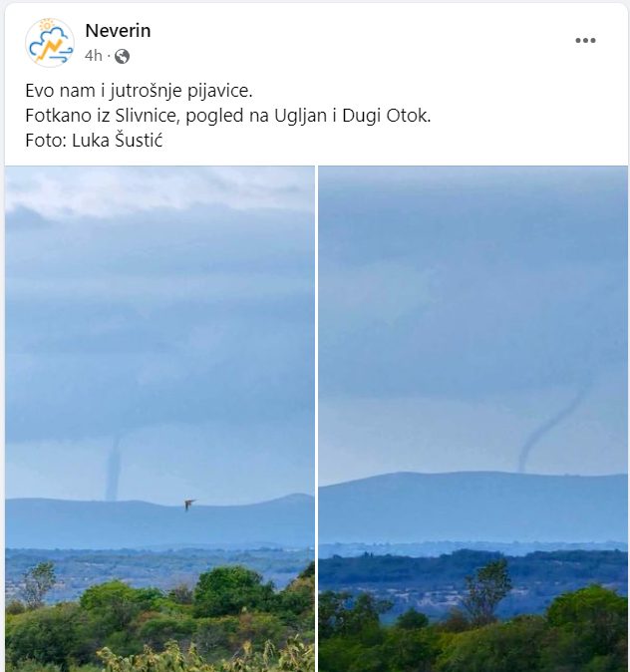Open the left waterspout photo with bird
Screen dimensions: 630x672
point(159,419)
